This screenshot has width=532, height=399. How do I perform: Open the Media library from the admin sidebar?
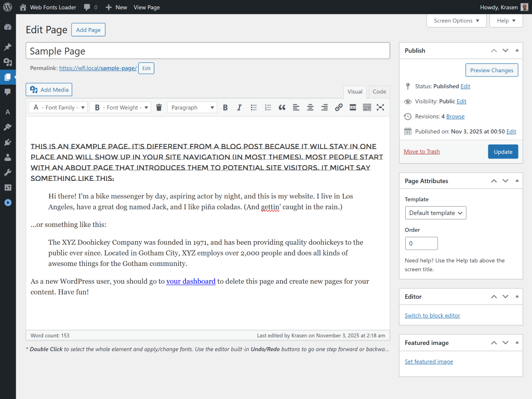click(x=7, y=60)
